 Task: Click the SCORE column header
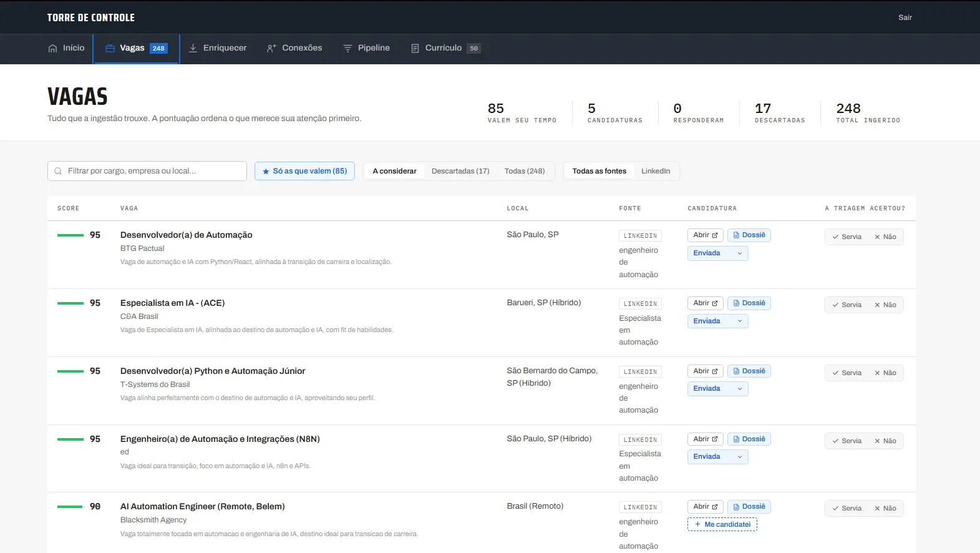(68, 208)
